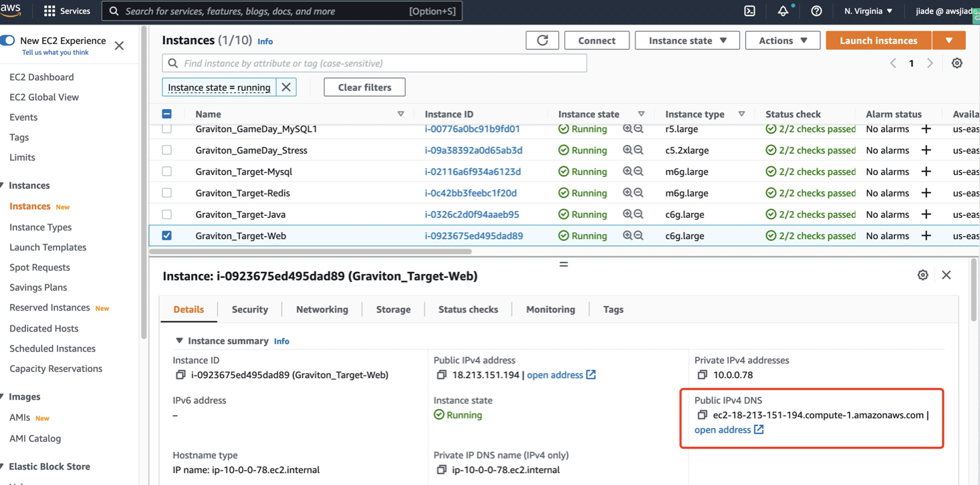This screenshot has height=485, width=980.
Task: Add alarm for Graviton_Target-Redis with plus icon
Action: coord(926,193)
